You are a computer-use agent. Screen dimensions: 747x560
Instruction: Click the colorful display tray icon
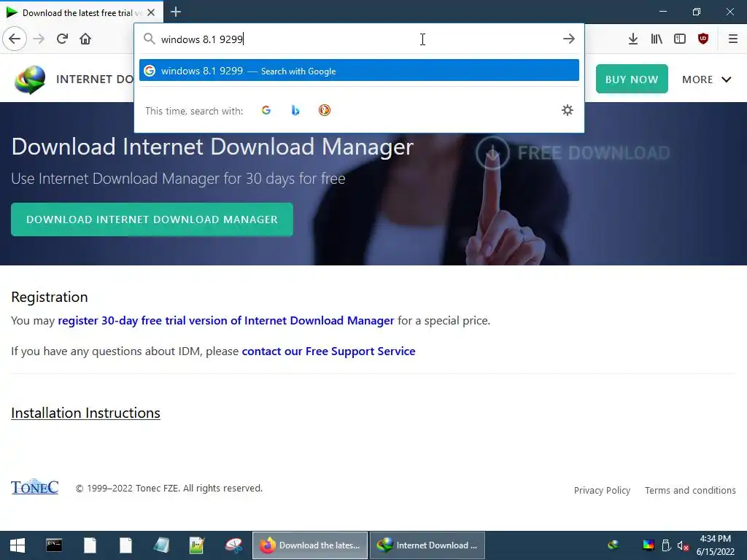pyautogui.click(x=649, y=545)
